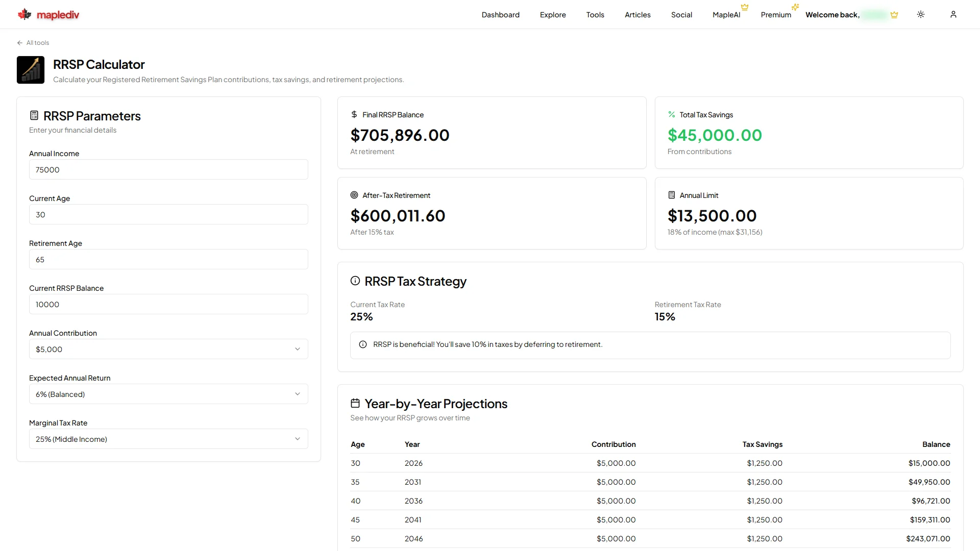Open the Explore nav item
The width and height of the screenshot is (980, 551).
pos(553,15)
